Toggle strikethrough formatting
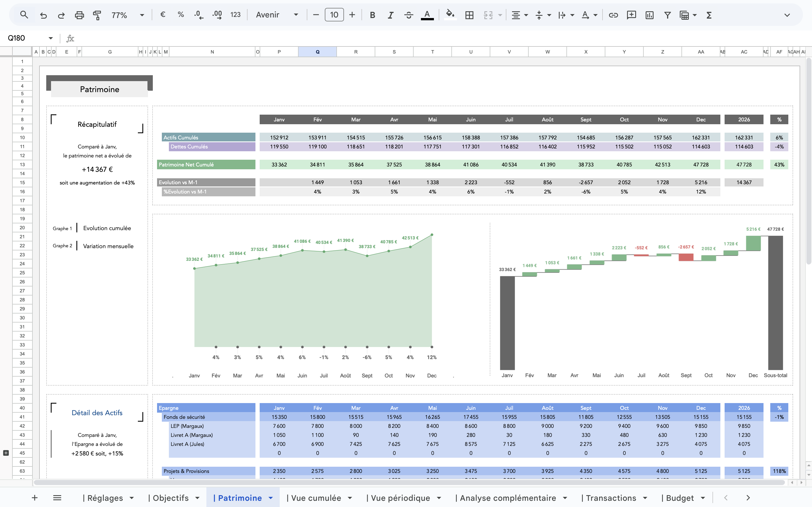Image resolution: width=812 pixels, height=507 pixels. click(x=408, y=15)
